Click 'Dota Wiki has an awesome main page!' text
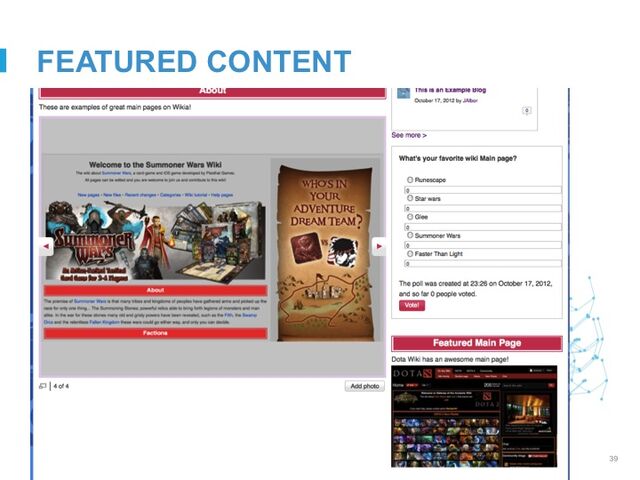Image resolution: width=640 pixels, height=480 pixels. click(450, 360)
